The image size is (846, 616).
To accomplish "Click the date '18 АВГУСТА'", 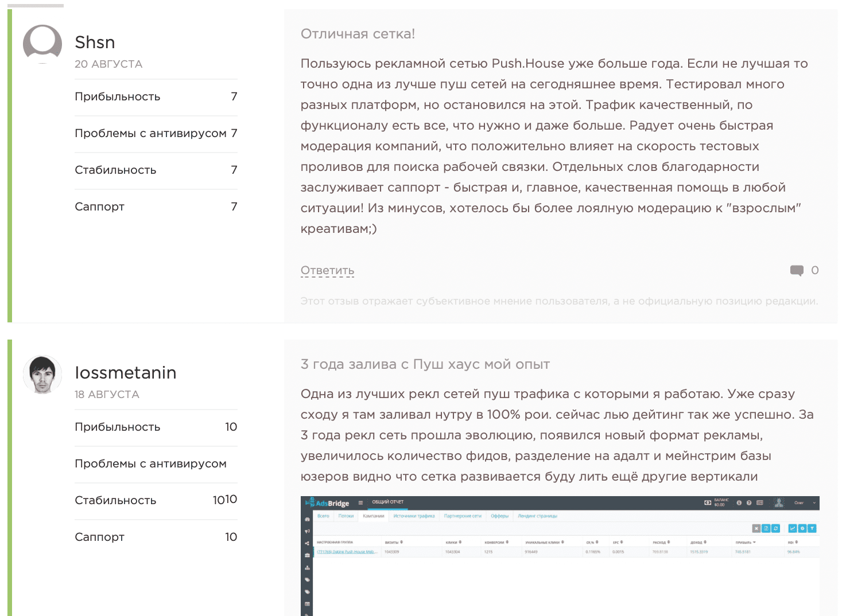I will point(107,395).
